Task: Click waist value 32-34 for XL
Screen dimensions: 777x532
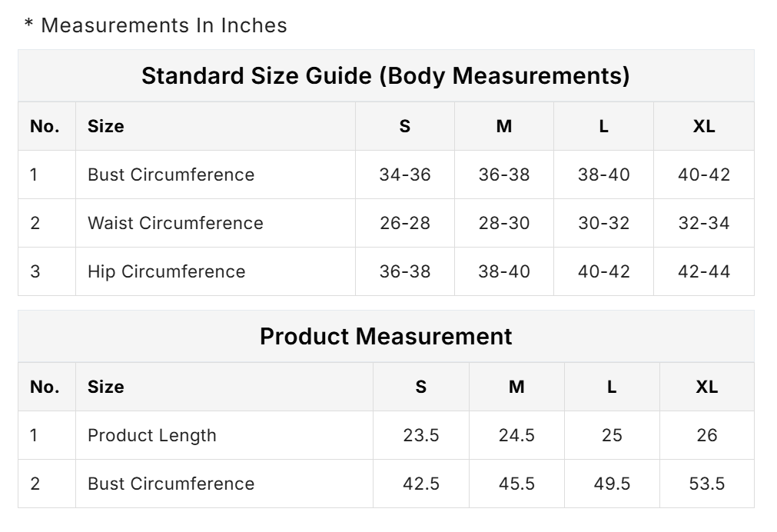Action: coord(704,223)
